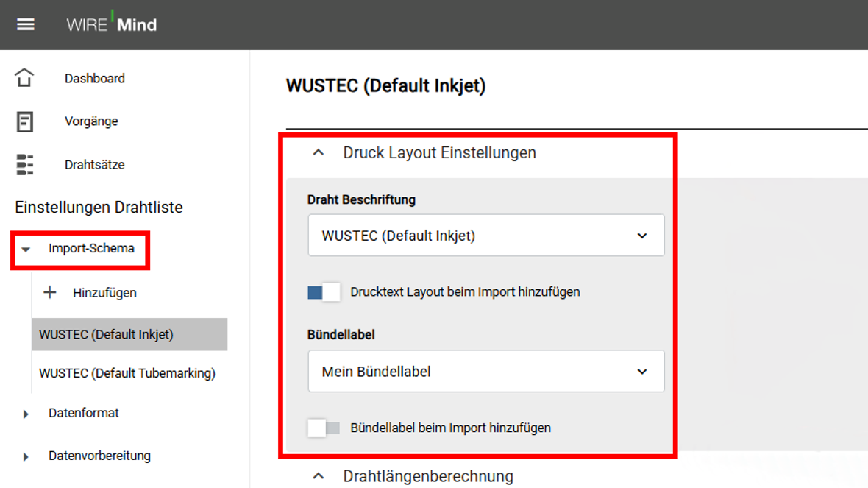Go to Dashboard menu item
Screen dimensions: 868x488
tap(95, 78)
